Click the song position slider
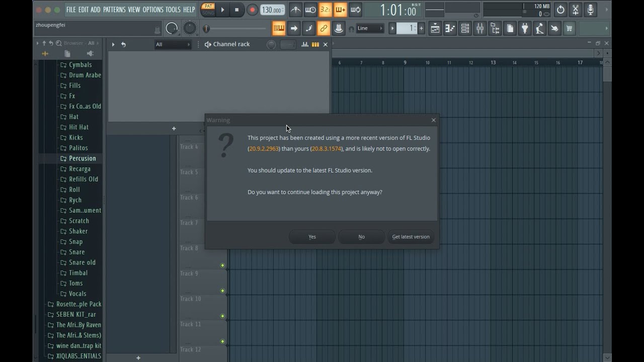Screen dimensions: 644x362 [x=234, y=29]
